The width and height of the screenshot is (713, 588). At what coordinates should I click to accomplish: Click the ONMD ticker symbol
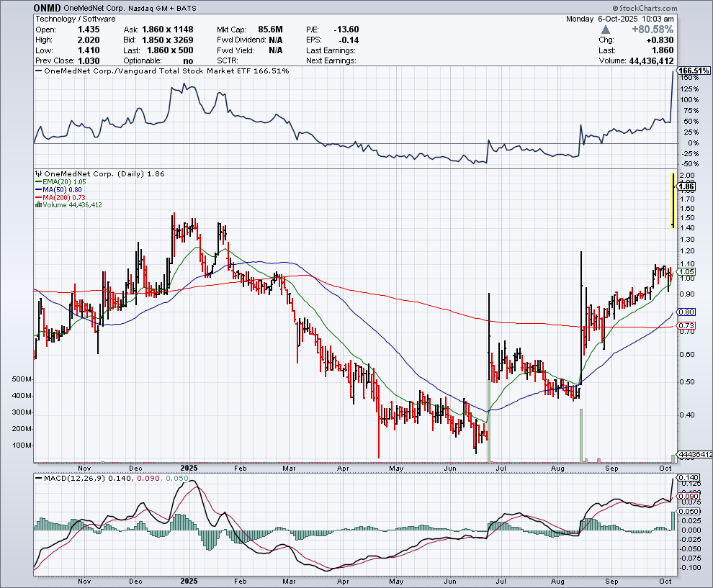(48, 8)
